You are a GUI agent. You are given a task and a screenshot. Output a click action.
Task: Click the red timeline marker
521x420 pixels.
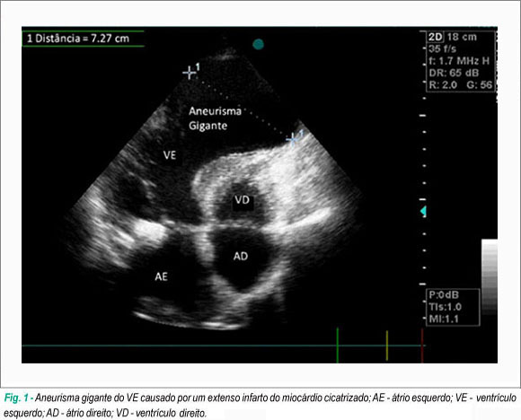point(422,346)
